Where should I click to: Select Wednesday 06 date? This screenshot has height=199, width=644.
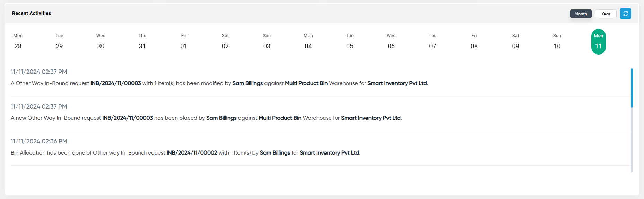[391, 42]
